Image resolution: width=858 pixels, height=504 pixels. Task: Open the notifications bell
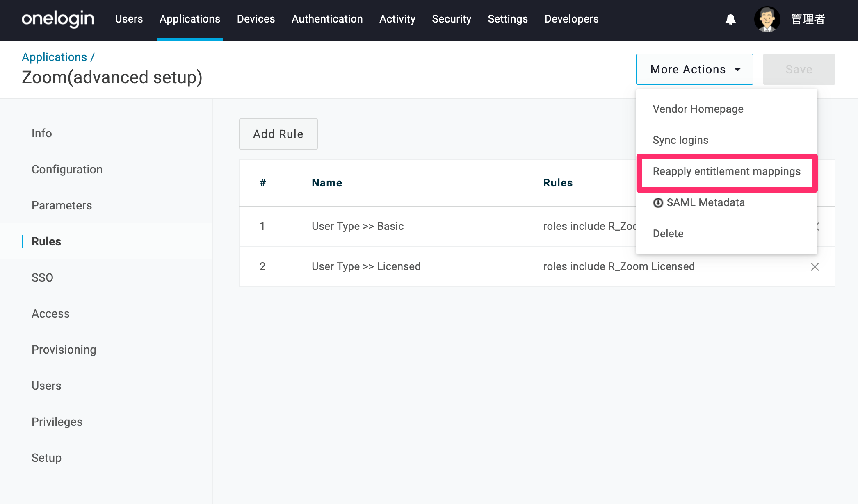[730, 19]
